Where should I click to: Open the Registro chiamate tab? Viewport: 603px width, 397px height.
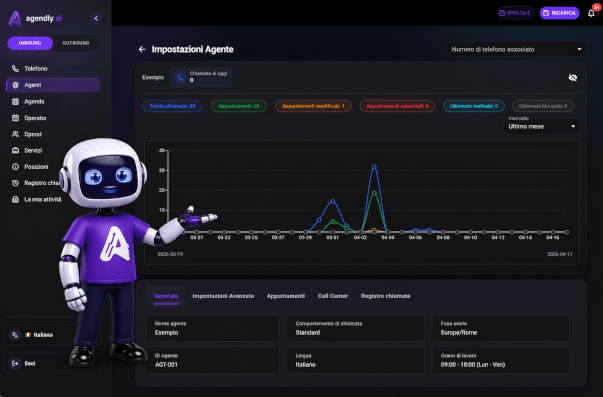pyautogui.click(x=385, y=296)
